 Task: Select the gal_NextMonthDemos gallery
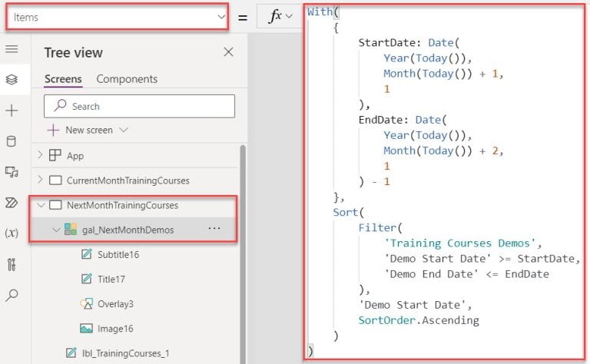tap(128, 230)
